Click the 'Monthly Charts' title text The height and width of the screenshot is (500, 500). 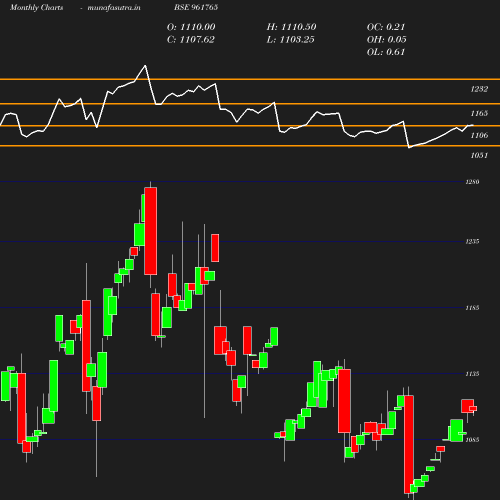pos(37,8)
